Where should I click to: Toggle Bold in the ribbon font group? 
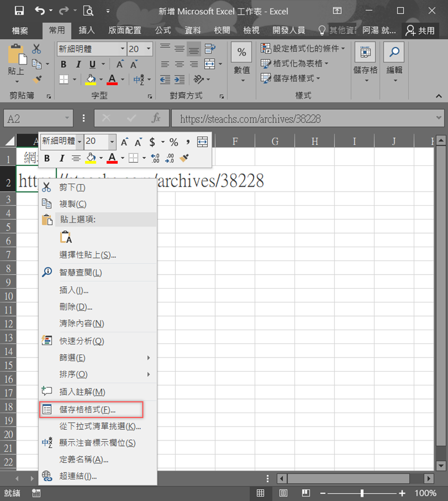coord(64,64)
